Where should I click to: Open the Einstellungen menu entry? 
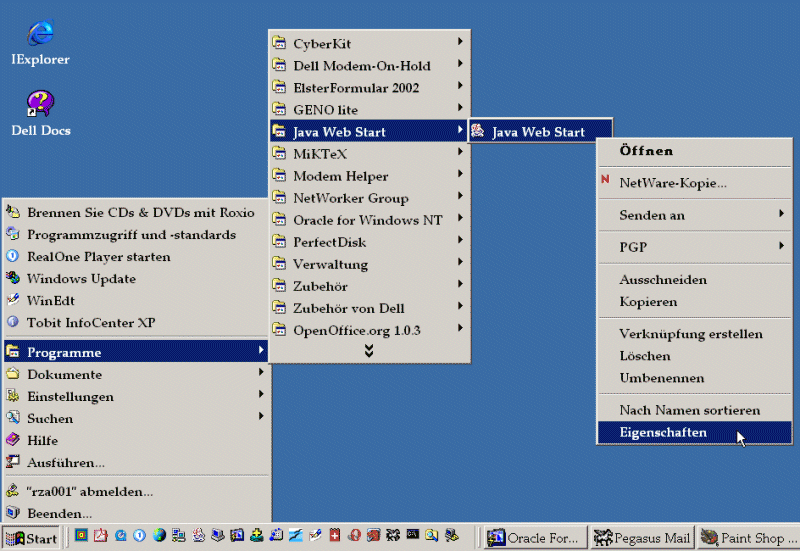(136, 396)
